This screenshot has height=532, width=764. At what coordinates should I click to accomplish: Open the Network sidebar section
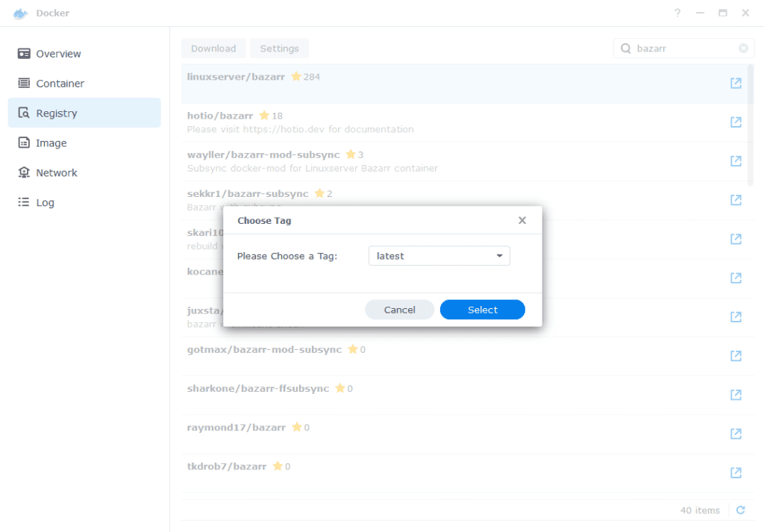point(84,172)
